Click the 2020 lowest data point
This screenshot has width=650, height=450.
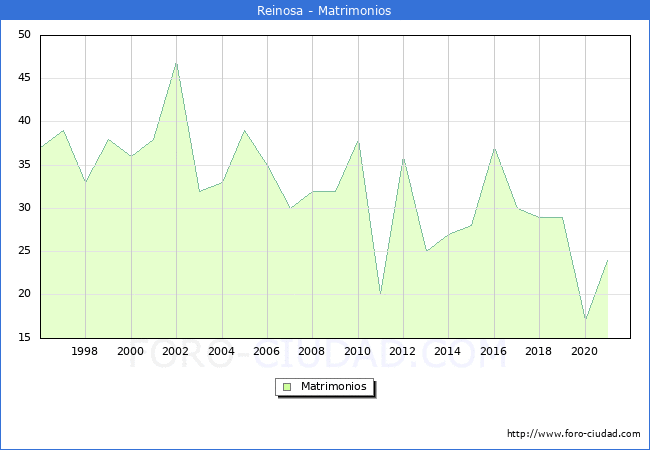click(585, 319)
